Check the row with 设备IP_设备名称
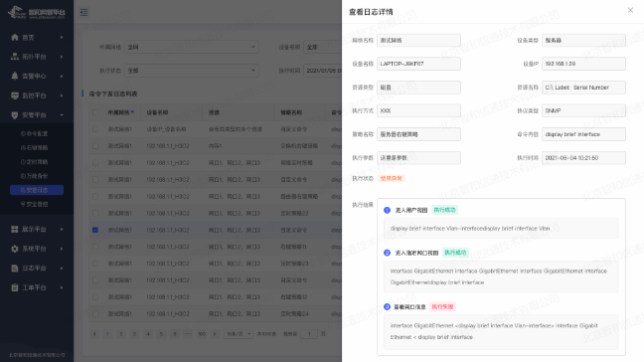Image resolution: width=644 pixels, height=362 pixels. coord(95,129)
